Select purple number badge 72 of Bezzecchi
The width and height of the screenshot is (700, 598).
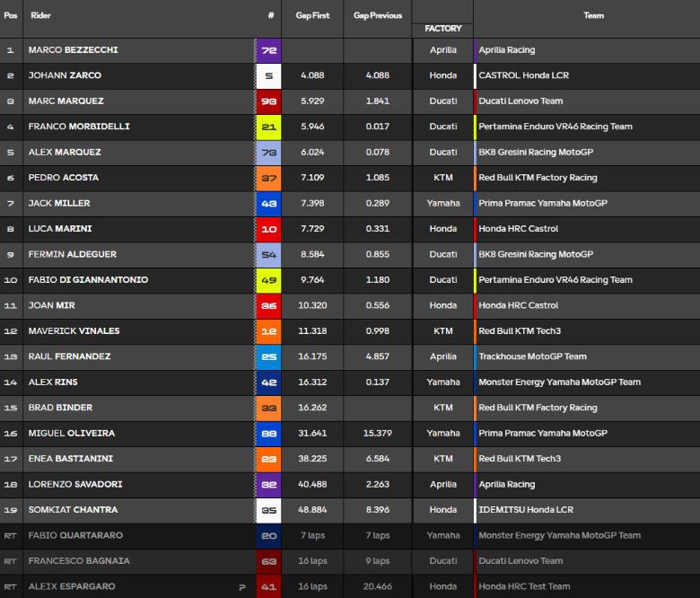[268, 50]
